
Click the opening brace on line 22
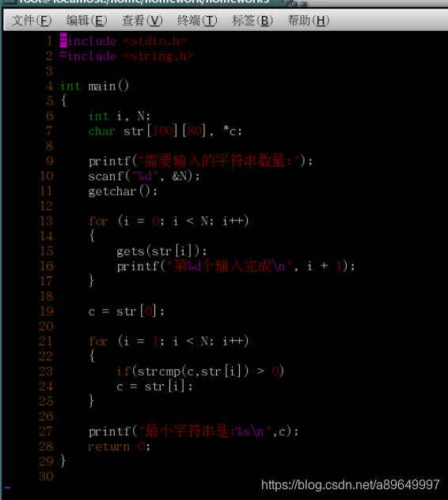[x=92, y=356]
